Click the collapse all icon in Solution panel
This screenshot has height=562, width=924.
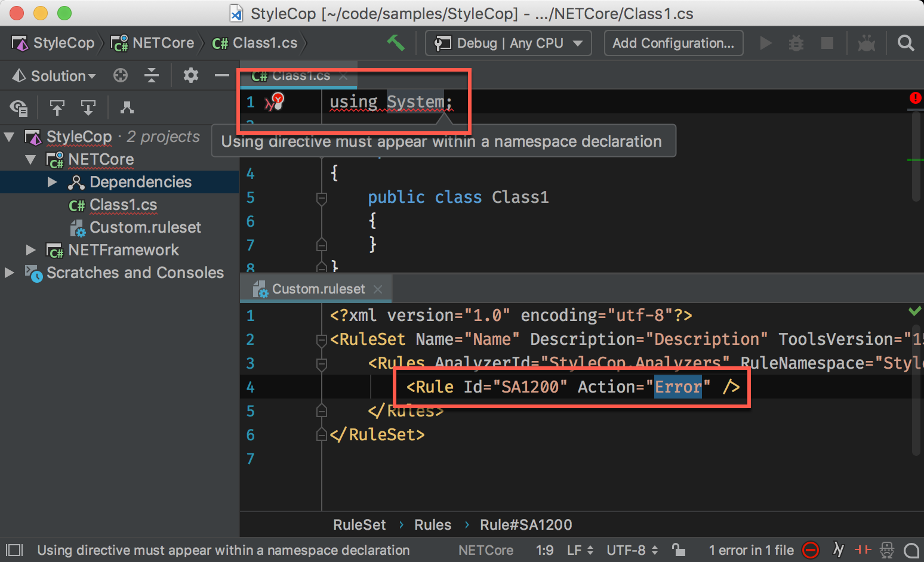[152, 75]
